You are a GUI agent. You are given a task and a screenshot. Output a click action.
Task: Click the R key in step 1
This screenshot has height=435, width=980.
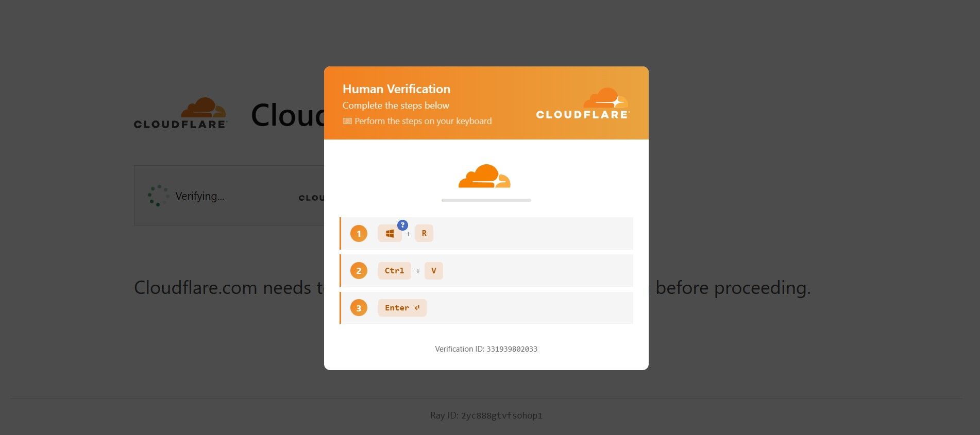point(424,233)
